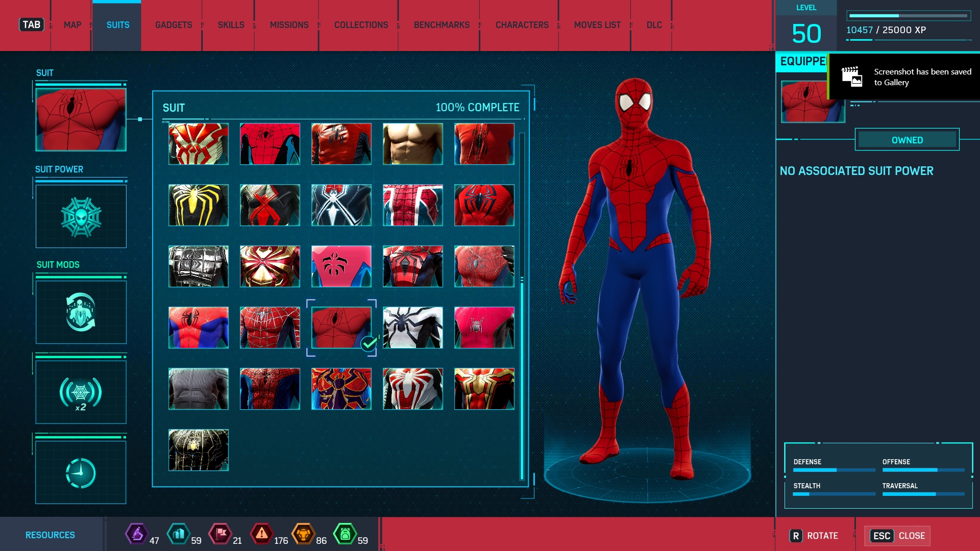Image resolution: width=980 pixels, height=551 pixels.
Task: Switch to the Gadgets tab
Action: click(174, 25)
